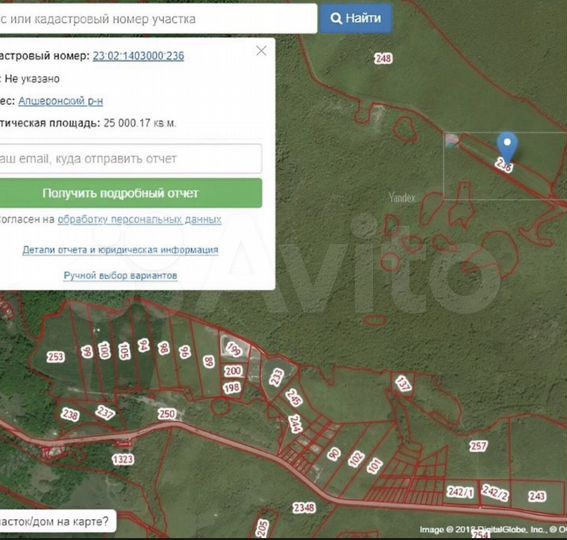Open Детали отчета и юридическая информация link

(120, 250)
